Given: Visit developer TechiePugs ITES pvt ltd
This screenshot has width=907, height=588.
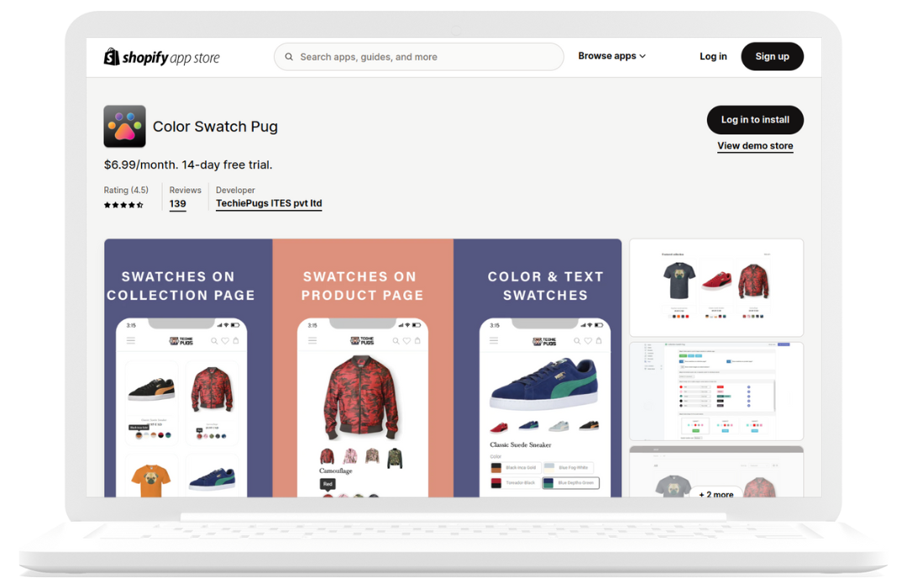Looking at the screenshot, I should coord(269,204).
